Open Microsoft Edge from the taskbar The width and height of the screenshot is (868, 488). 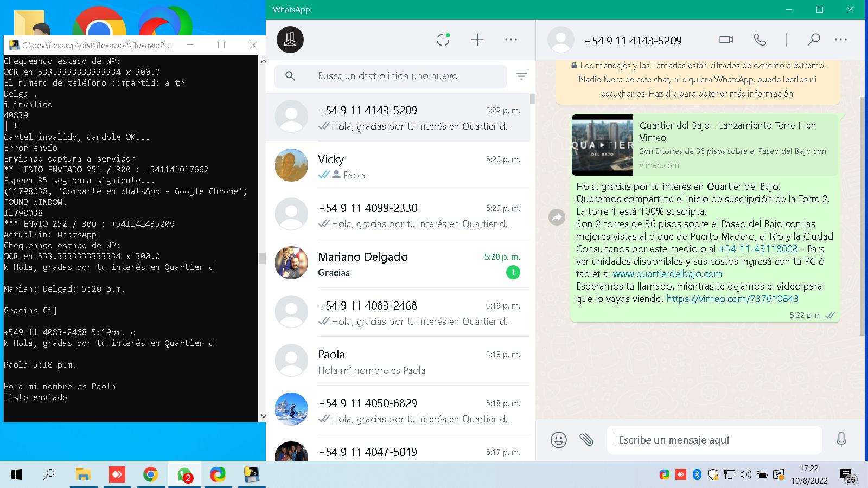218,475
